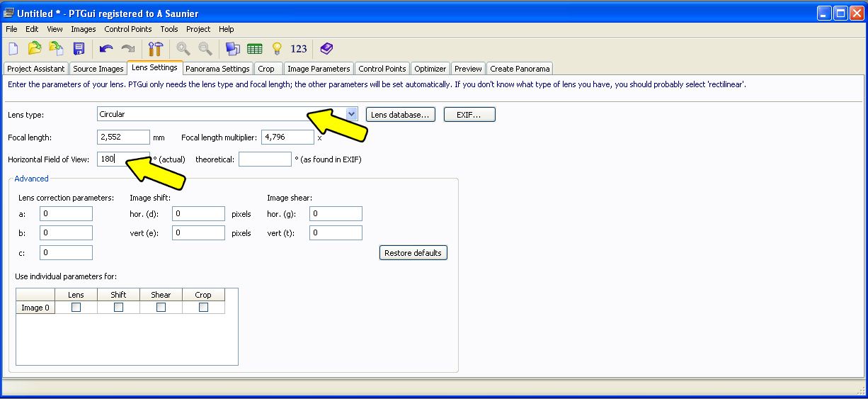Enable individual Lens parameters for Image 0
Image resolution: width=868 pixels, height=399 pixels.
point(76,308)
